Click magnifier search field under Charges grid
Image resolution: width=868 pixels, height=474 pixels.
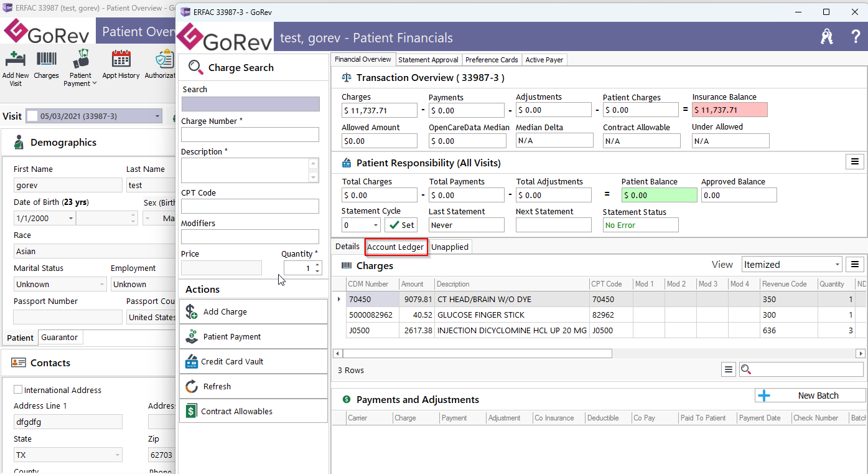(x=802, y=369)
